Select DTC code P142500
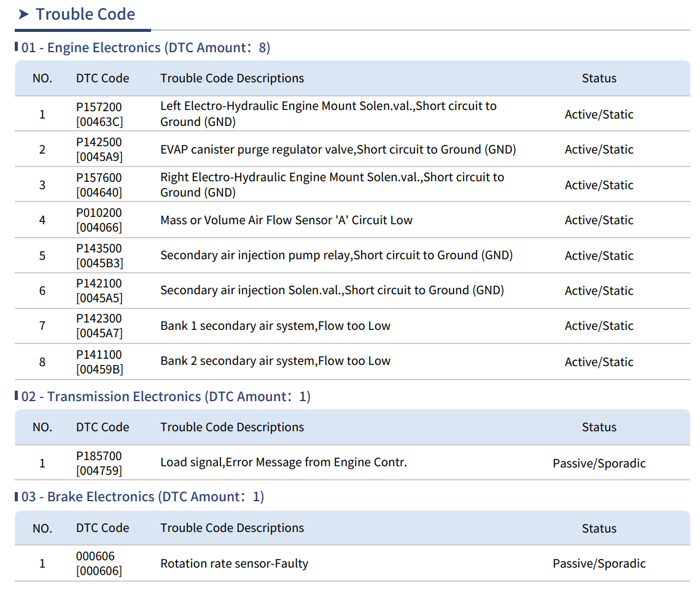The width and height of the screenshot is (700, 610). point(99,143)
